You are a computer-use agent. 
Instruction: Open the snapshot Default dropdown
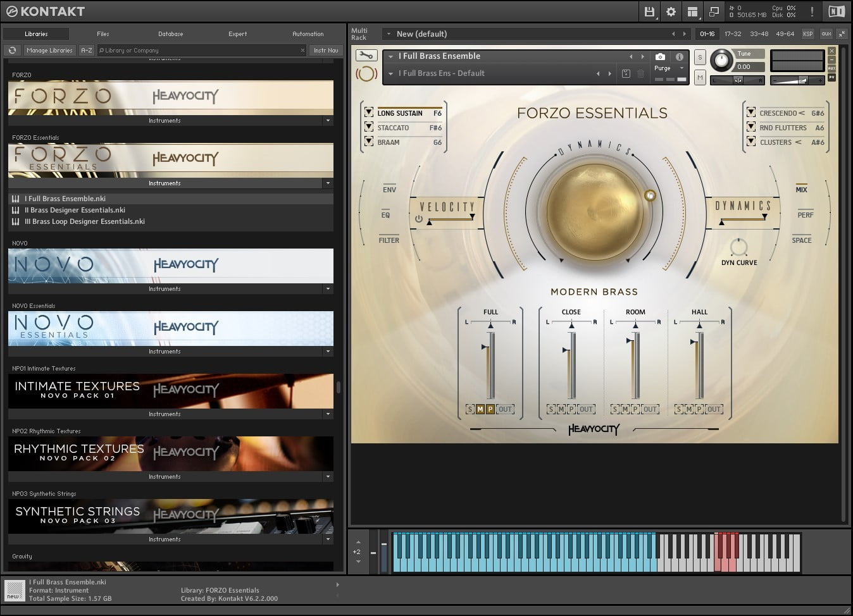pyautogui.click(x=390, y=73)
